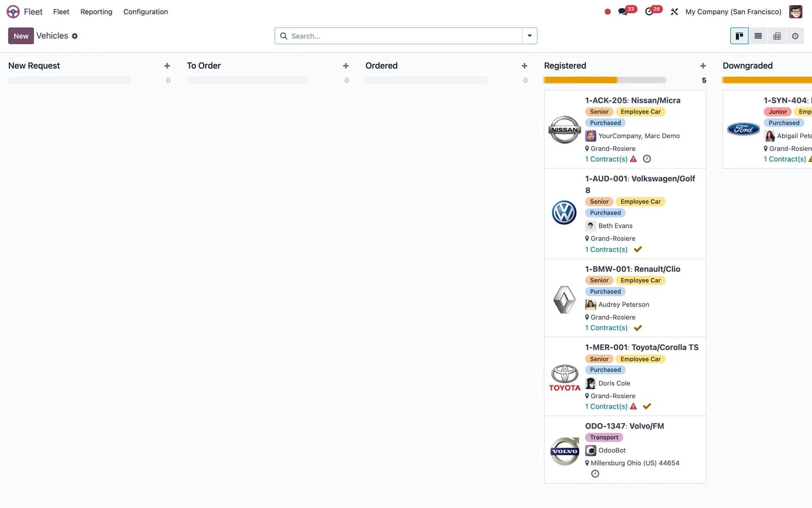Open the Reporting menu

coord(96,12)
